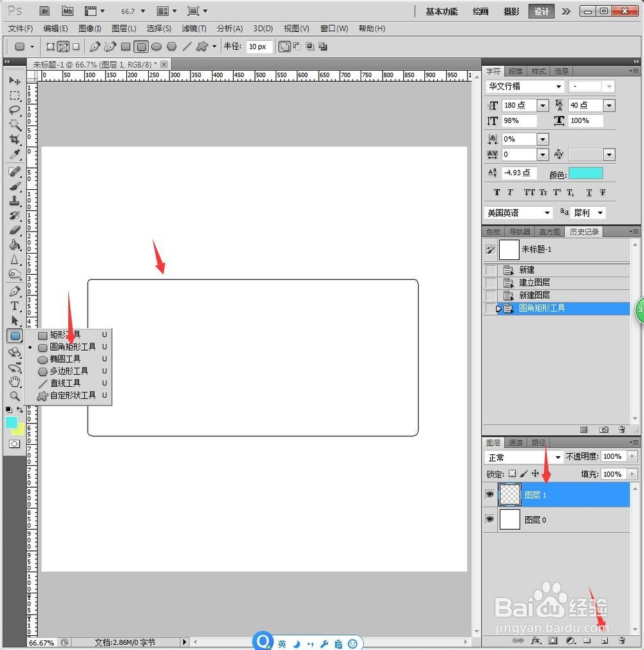
Task: Switch to workspace 设计
Action: click(541, 12)
